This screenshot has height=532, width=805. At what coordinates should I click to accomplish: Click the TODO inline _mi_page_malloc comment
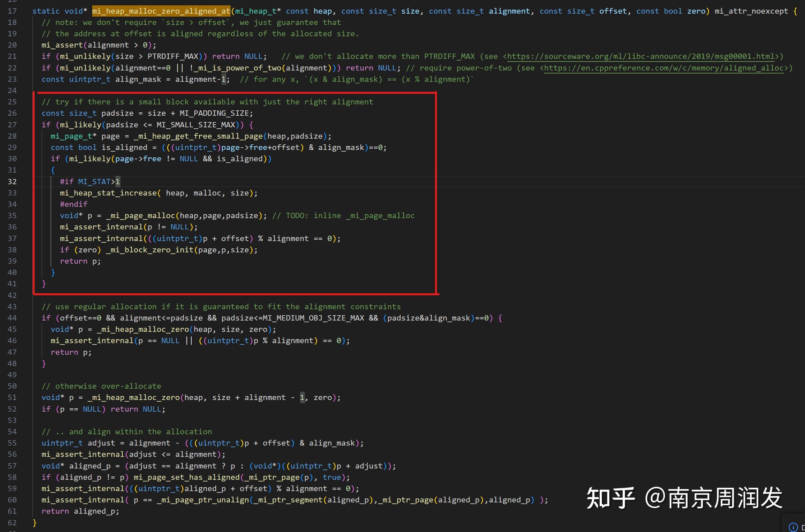pyautogui.click(x=343, y=215)
